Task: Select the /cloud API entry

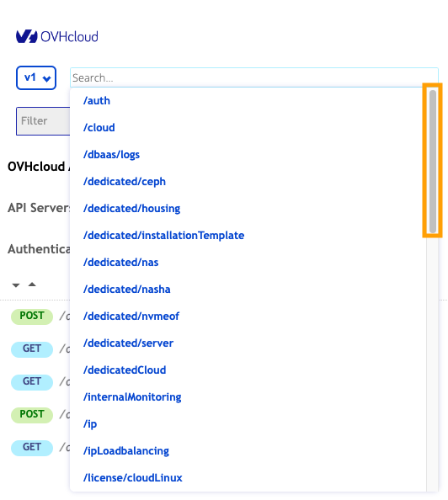Action: [99, 128]
